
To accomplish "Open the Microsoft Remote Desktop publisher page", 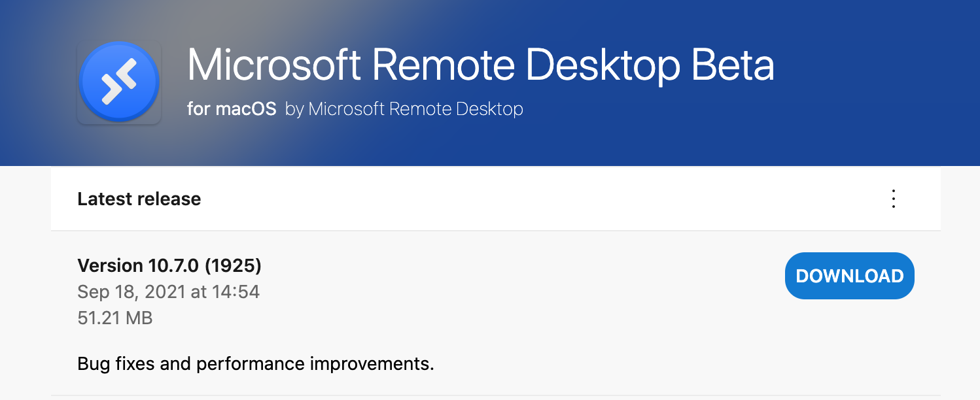I will click(403, 108).
